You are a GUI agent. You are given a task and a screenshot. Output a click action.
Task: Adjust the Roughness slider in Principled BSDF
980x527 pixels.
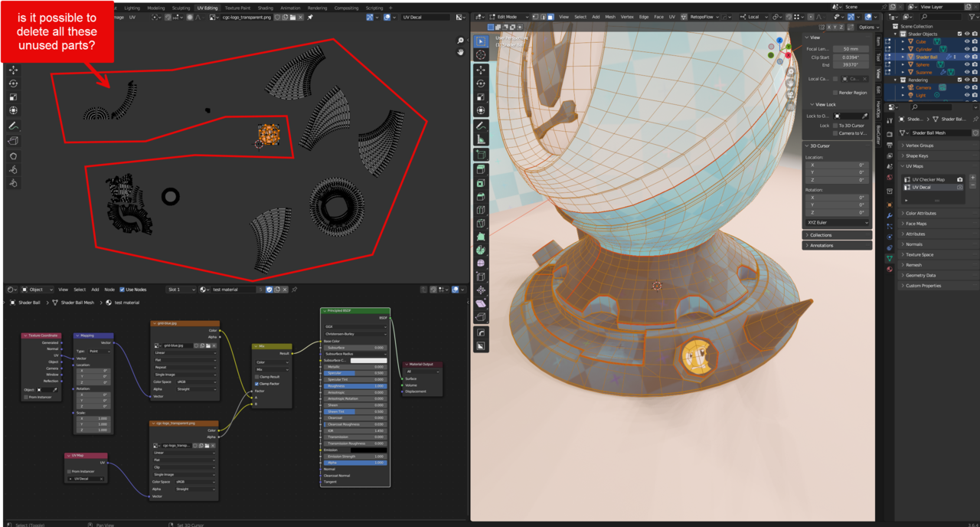356,386
